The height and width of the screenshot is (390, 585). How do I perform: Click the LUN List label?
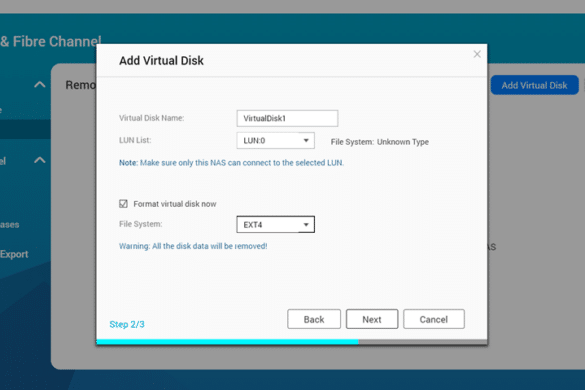pyautogui.click(x=135, y=140)
